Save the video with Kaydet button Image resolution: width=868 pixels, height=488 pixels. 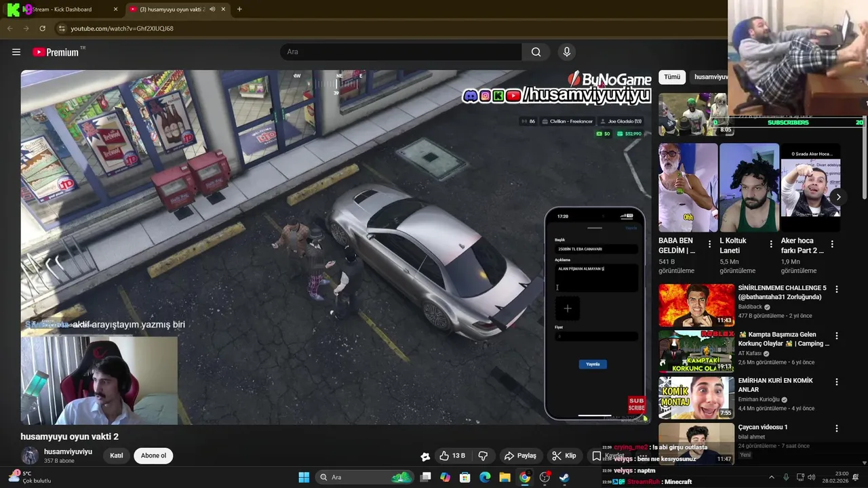pos(608,455)
